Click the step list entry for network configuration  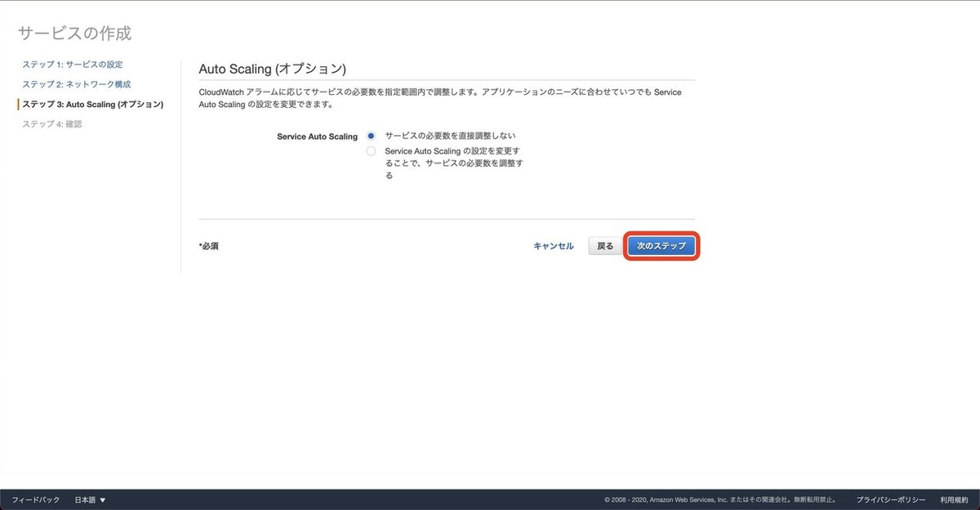(74, 83)
